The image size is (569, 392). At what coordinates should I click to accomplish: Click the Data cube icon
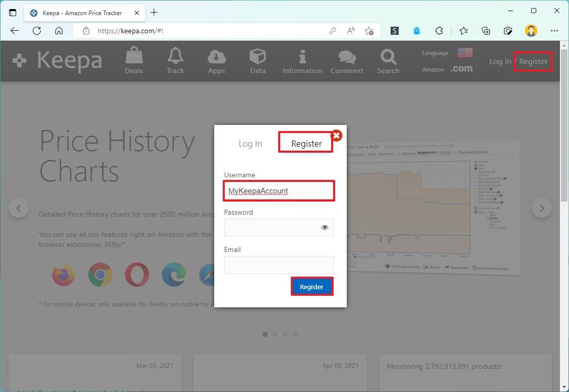coord(257,55)
